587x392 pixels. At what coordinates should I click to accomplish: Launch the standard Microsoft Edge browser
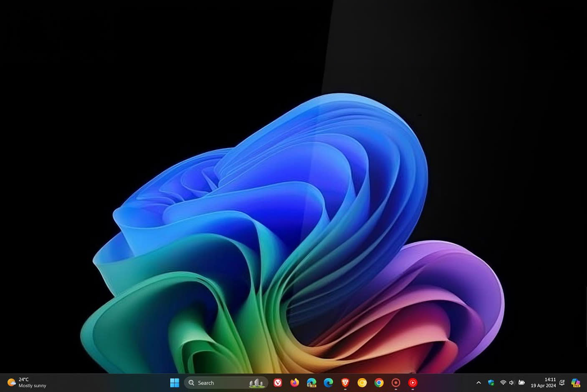click(x=328, y=383)
